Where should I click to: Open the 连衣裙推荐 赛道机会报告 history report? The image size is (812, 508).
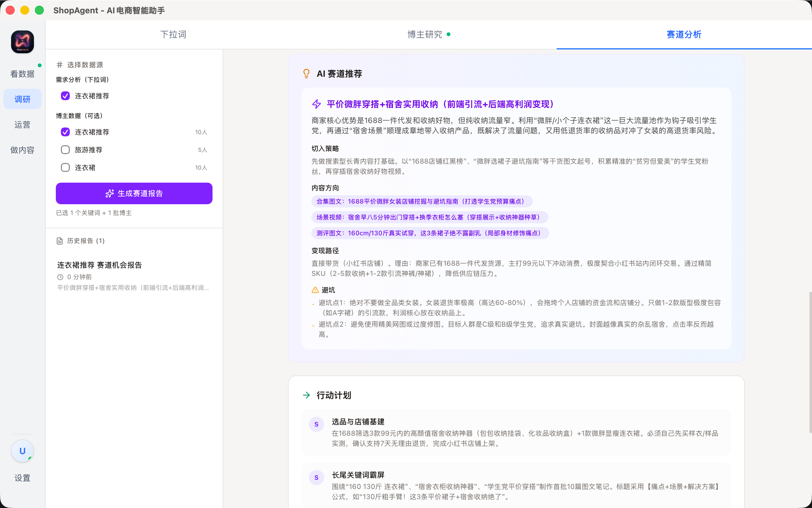[x=100, y=265]
